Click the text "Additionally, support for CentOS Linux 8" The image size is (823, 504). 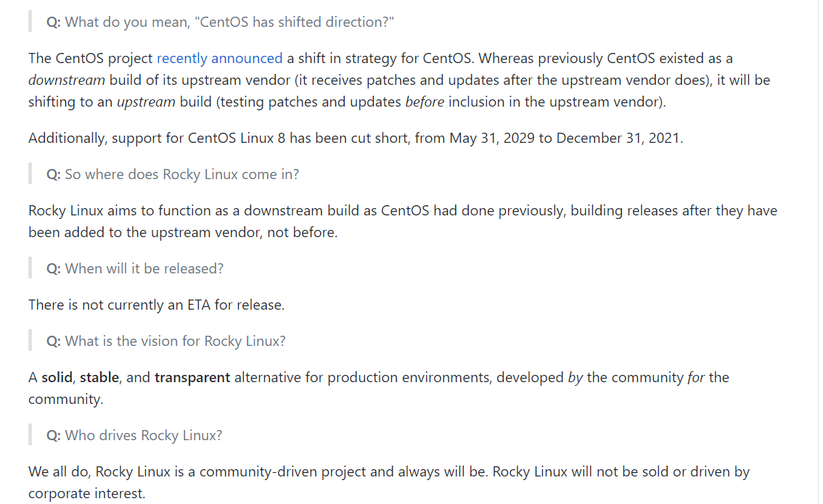click(156, 138)
